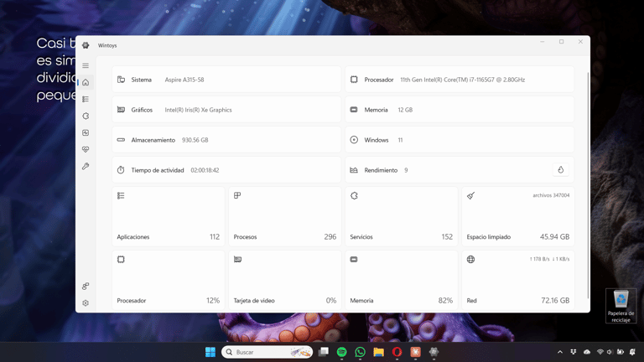This screenshot has width=644, height=362.
Task: Open the Tarjeta de vídeo tile
Action: click(x=285, y=281)
